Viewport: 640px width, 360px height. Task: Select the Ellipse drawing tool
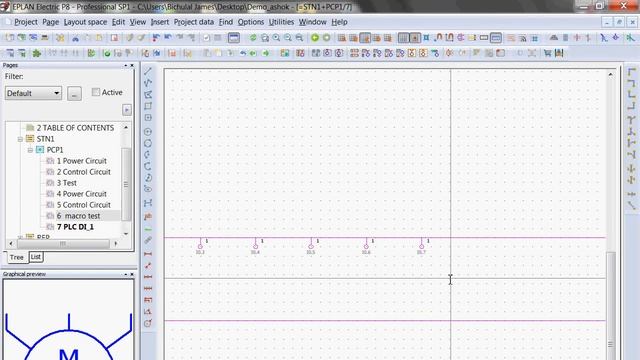click(x=148, y=189)
